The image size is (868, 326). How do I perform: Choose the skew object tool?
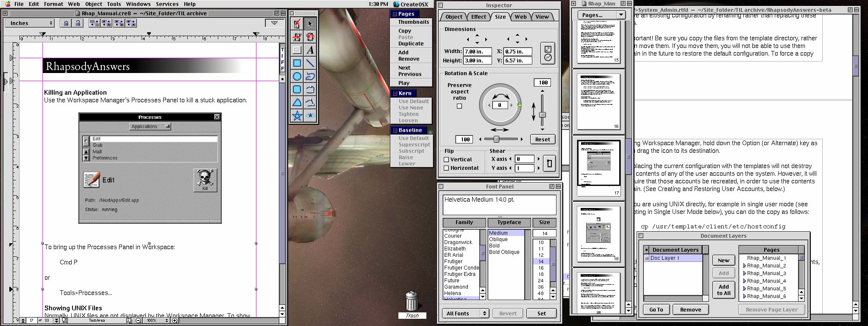pos(297,37)
